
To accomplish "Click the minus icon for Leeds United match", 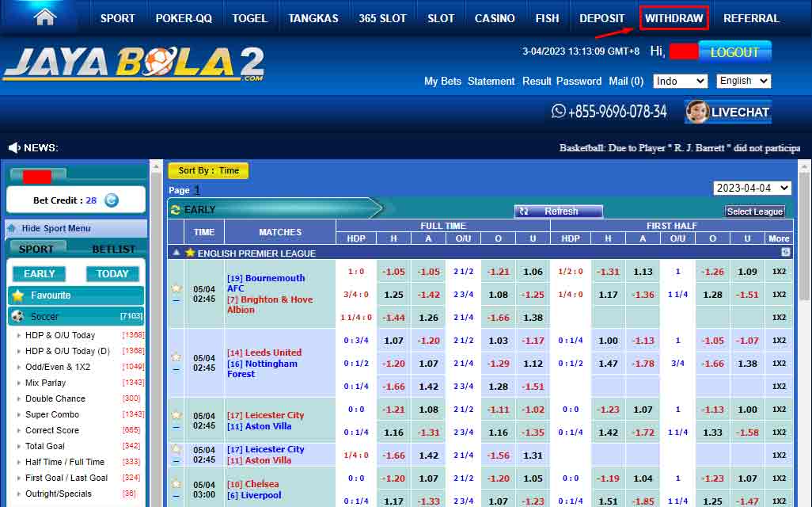I will coord(176,370).
